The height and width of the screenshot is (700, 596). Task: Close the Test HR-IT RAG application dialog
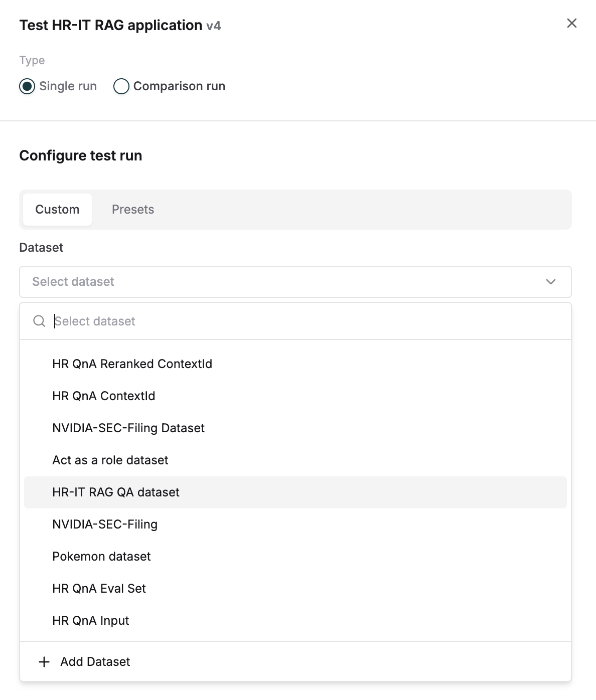(x=571, y=23)
